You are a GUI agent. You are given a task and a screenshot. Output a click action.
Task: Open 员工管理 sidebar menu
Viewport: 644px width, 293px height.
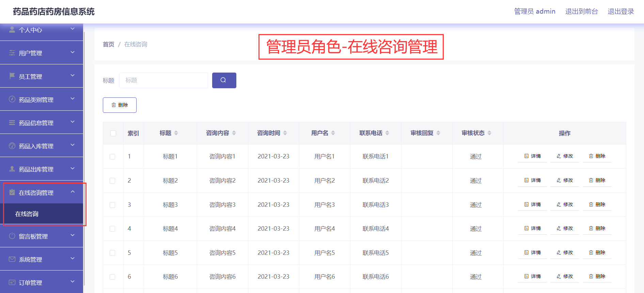pyautogui.click(x=42, y=76)
